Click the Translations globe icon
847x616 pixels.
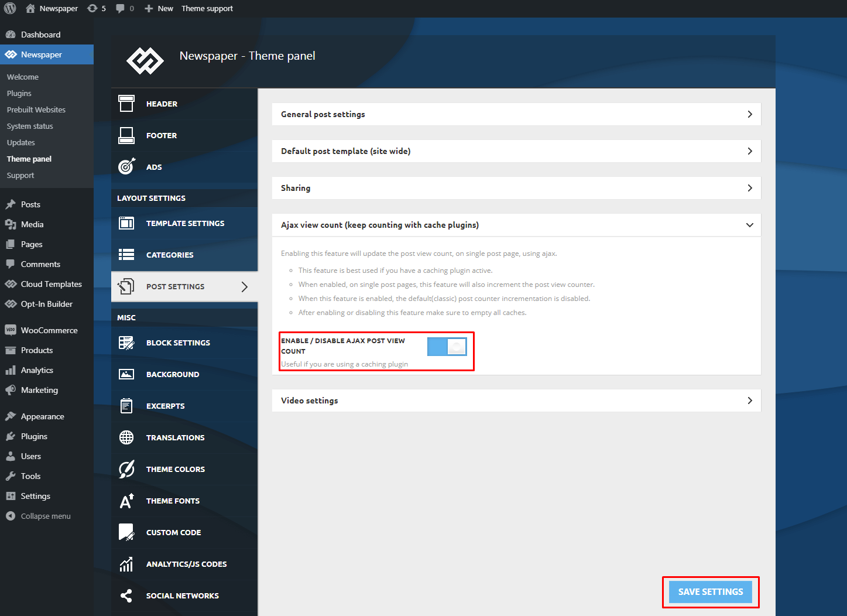coord(126,437)
